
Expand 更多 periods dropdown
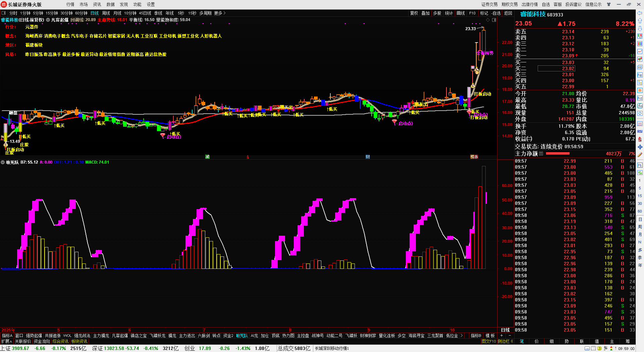point(220,13)
